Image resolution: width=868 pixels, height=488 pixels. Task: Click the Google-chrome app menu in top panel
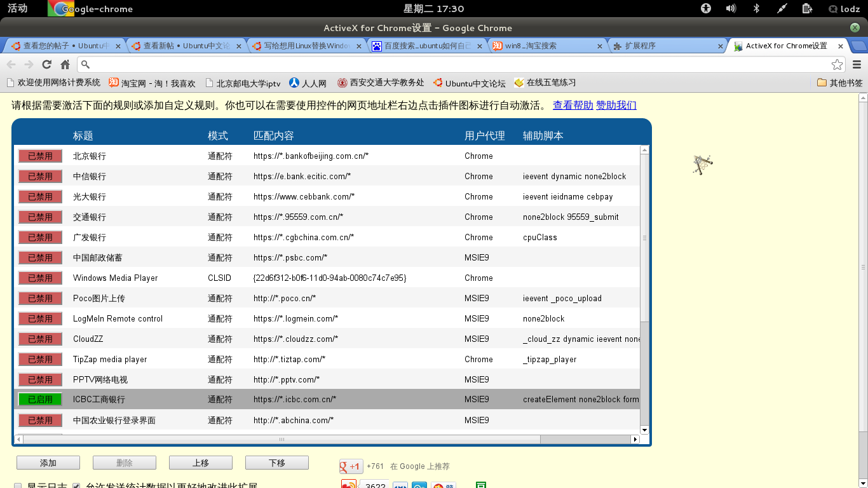91,9
